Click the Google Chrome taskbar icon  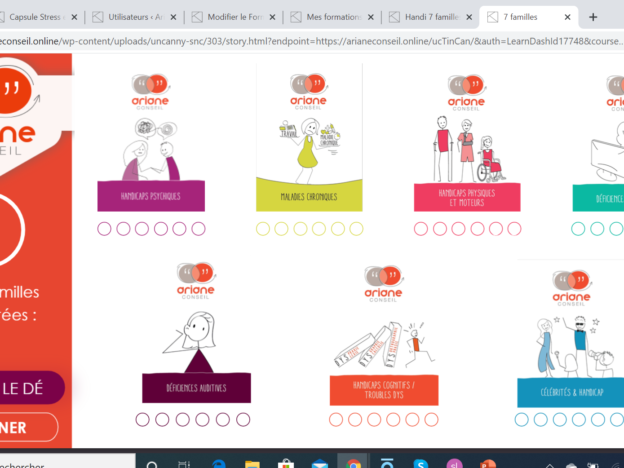[352, 462]
